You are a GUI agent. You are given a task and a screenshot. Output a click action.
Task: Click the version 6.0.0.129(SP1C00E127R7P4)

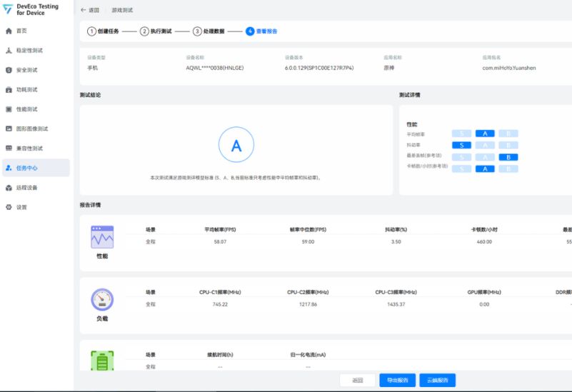(319, 68)
